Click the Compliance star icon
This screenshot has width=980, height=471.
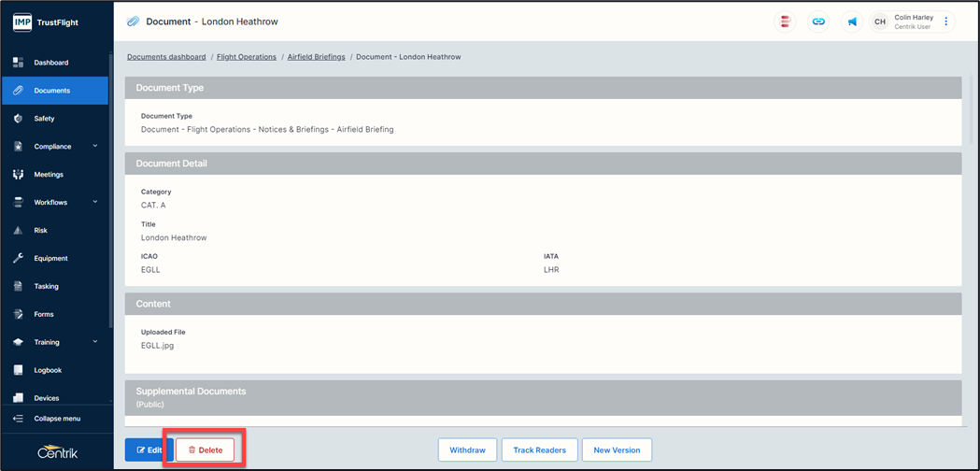(x=18, y=147)
